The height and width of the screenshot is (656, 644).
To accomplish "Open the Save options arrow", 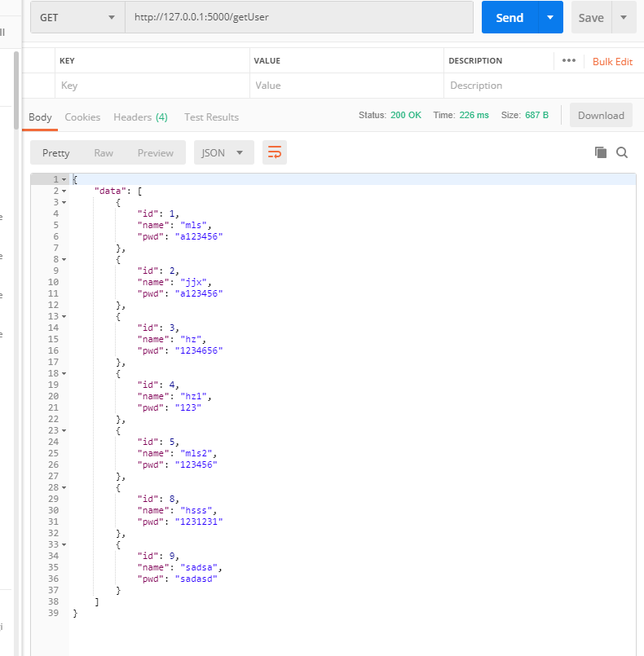I will 622,17.
